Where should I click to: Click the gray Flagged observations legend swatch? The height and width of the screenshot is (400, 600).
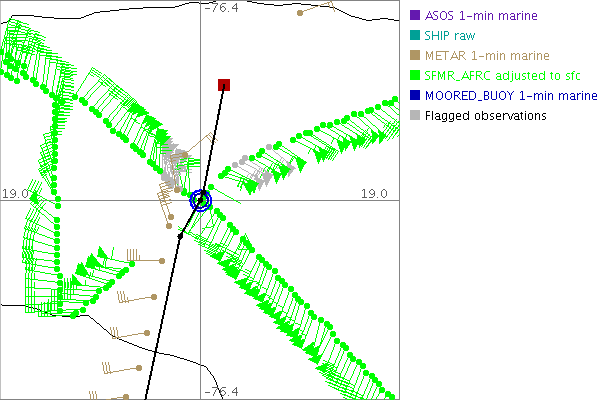pos(415,116)
